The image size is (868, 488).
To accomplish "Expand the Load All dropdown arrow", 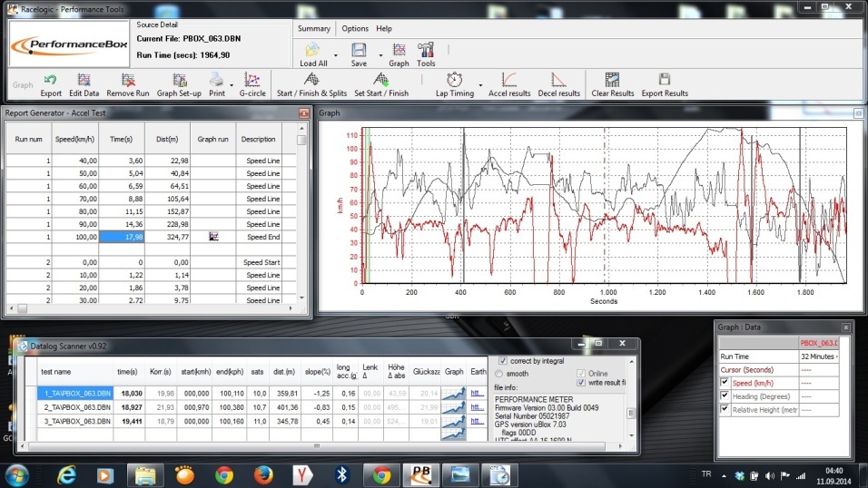I will click(335, 55).
